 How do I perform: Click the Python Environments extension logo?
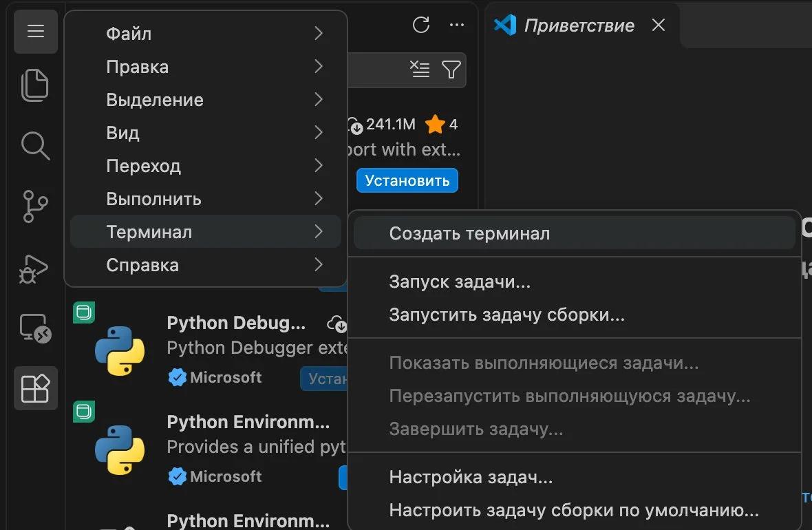point(120,449)
